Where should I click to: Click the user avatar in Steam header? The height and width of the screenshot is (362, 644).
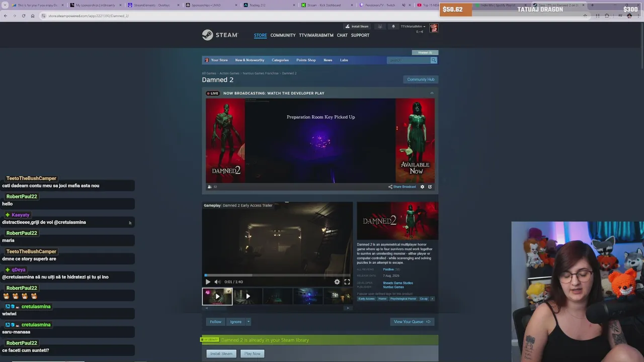click(x=434, y=28)
